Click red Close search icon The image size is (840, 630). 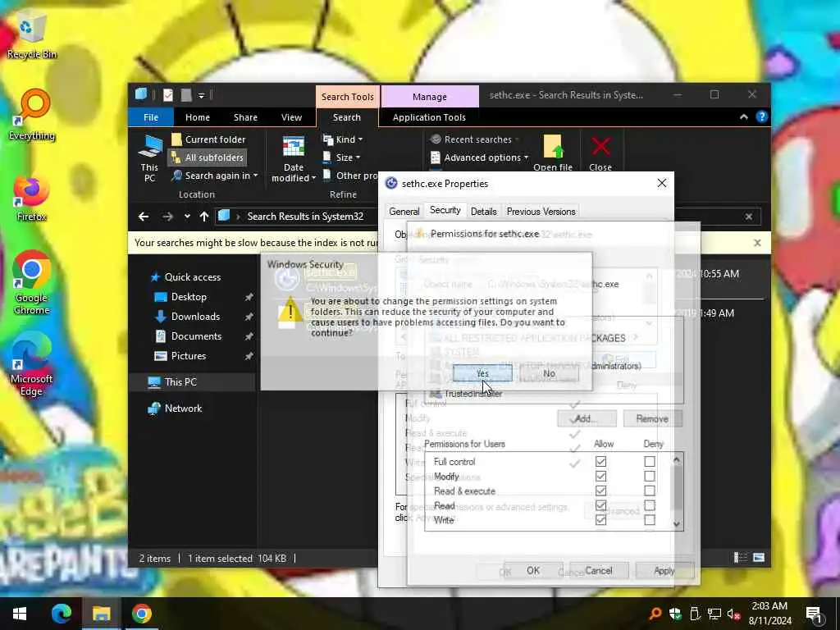[x=600, y=153]
